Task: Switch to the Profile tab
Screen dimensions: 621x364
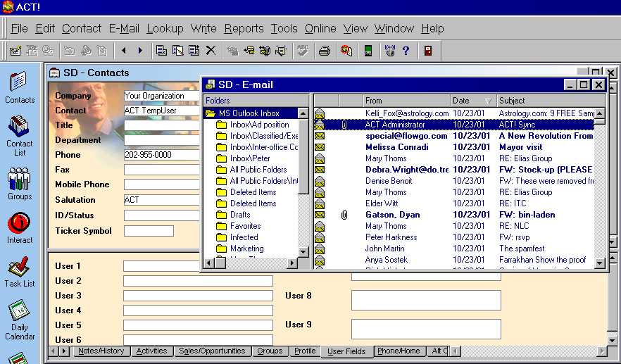Action: click(305, 351)
